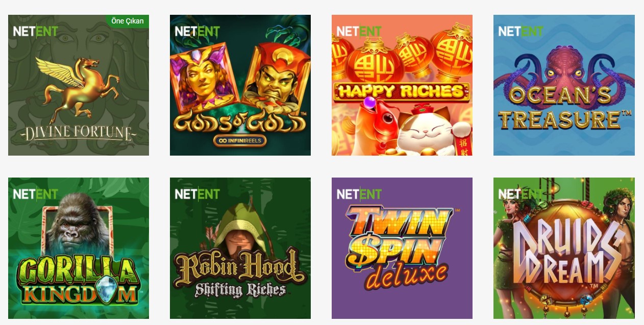Open the Divine Fortune game tile
This screenshot has width=644, height=325.
tap(79, 85)
